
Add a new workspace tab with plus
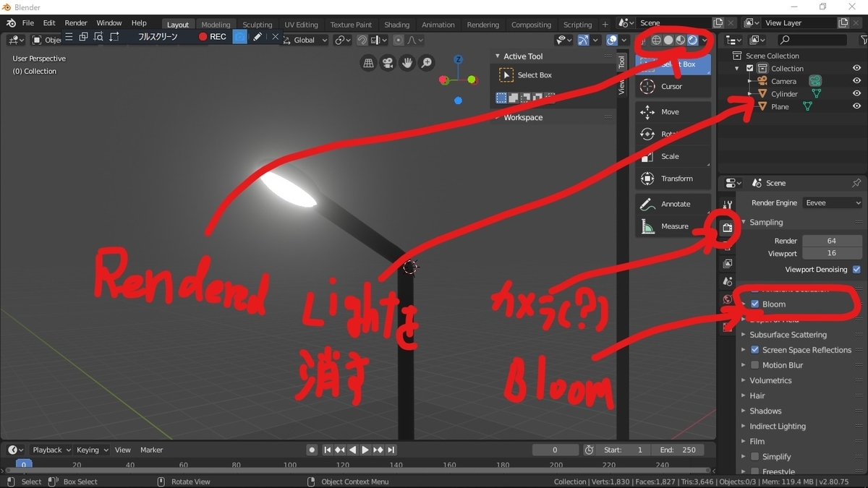[605, 25]
